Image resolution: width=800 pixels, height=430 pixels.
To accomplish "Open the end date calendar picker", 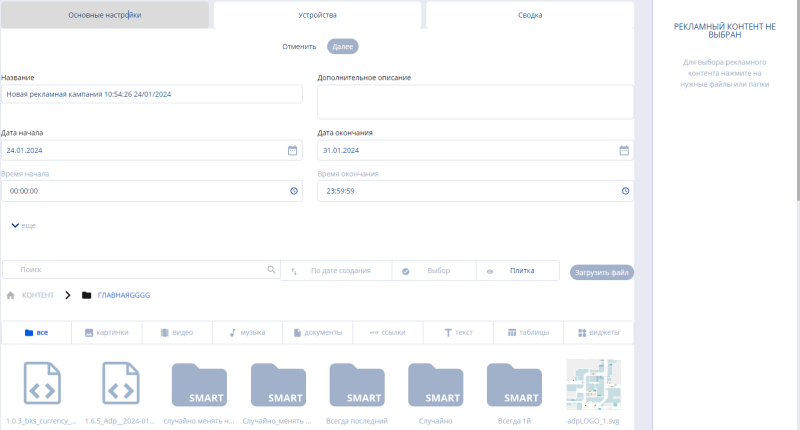I will point(624,150).
